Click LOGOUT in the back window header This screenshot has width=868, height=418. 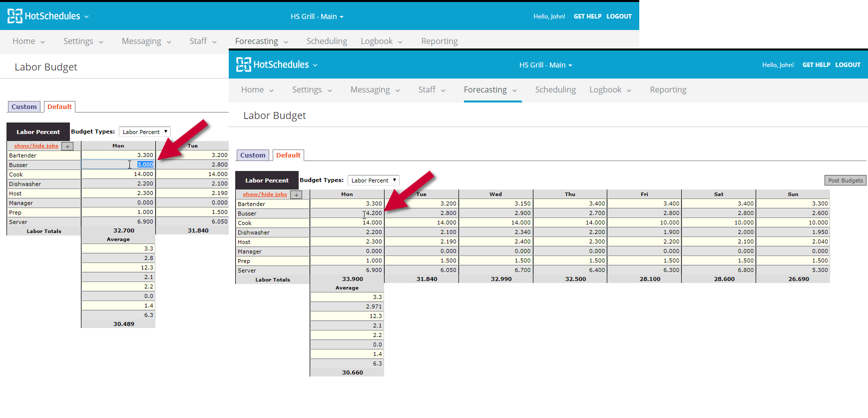click(x=619, y=16)
